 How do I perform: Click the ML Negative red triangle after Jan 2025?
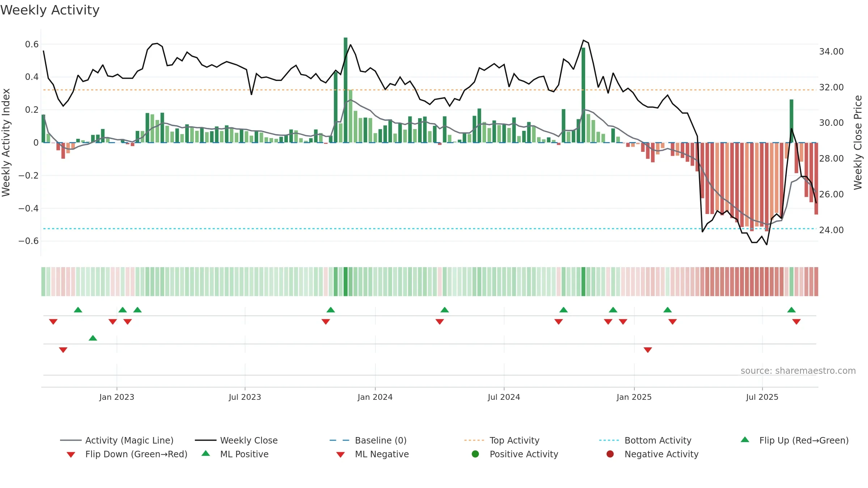point(648,350)
